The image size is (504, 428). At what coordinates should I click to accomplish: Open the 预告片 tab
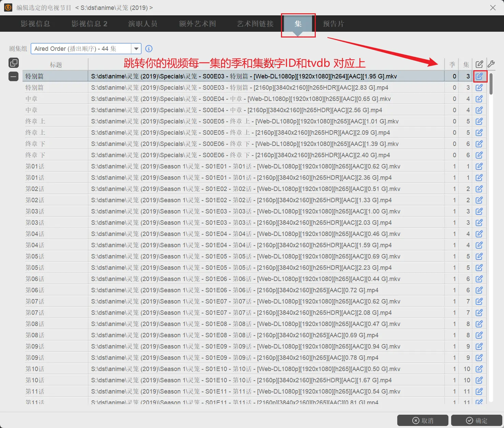[333, 24]
